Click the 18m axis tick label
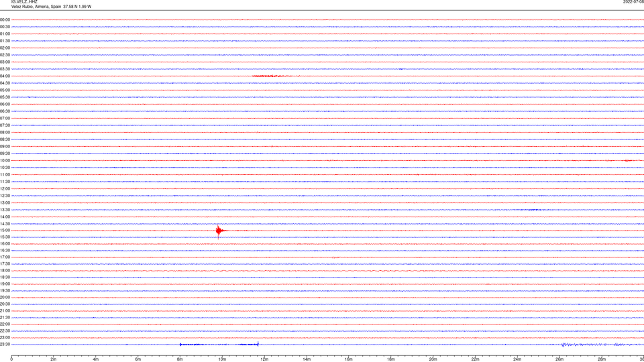Viewport: 644px width, 362px height. point(391,359)
